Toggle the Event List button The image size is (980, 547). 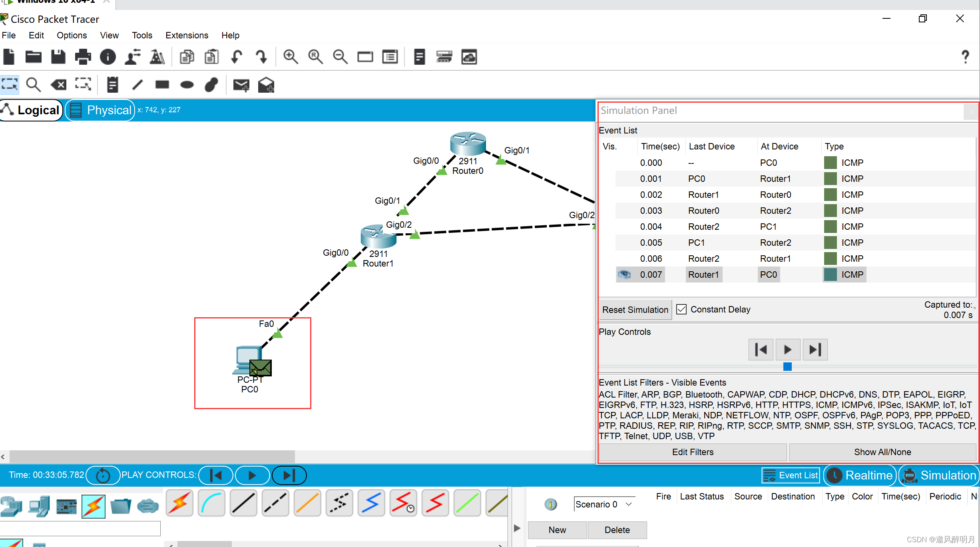[791, 475]
